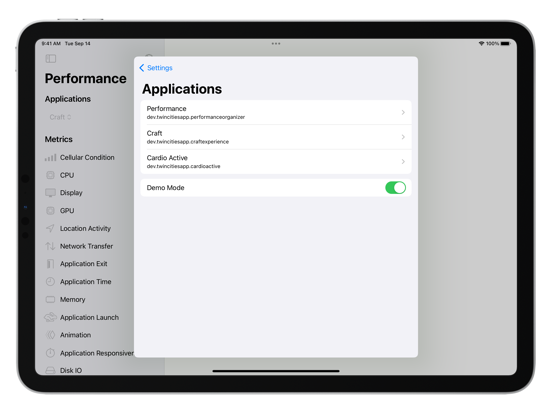This screenshot has width=552, height=414.
Task: Tap the battery status icon
Action: click(505, 44)
